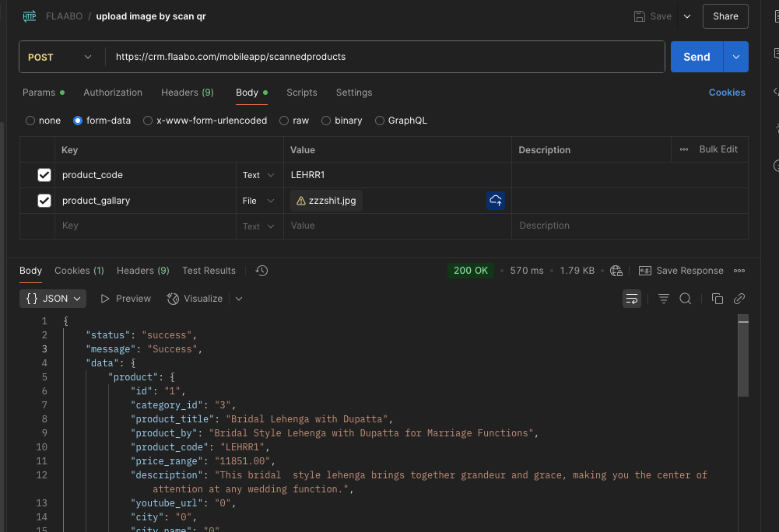Click the response history clock icon
This screenshot has width=779, height=532.
click(x=261, y=271)
